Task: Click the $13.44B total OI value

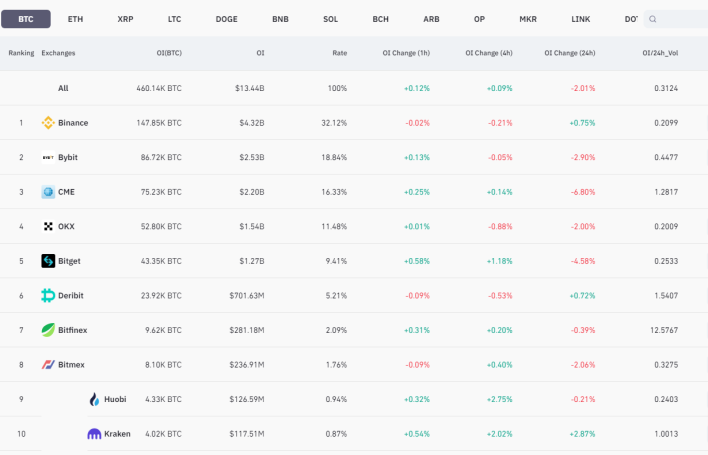Action: (250, 88)
